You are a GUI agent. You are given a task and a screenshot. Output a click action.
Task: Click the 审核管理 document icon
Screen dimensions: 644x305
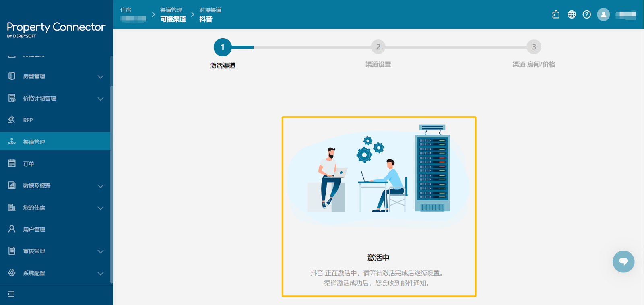[x=12, y=251]
